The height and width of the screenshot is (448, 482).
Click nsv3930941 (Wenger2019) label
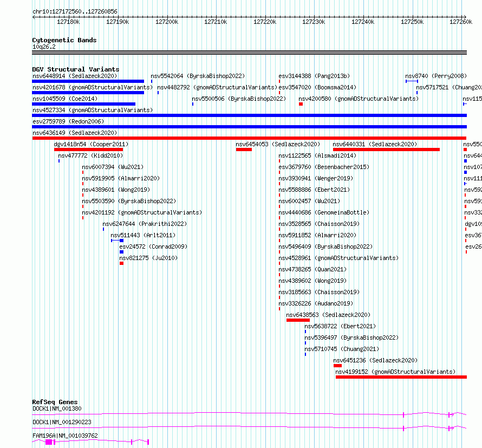pyautogui.click(x=316, y=178)
